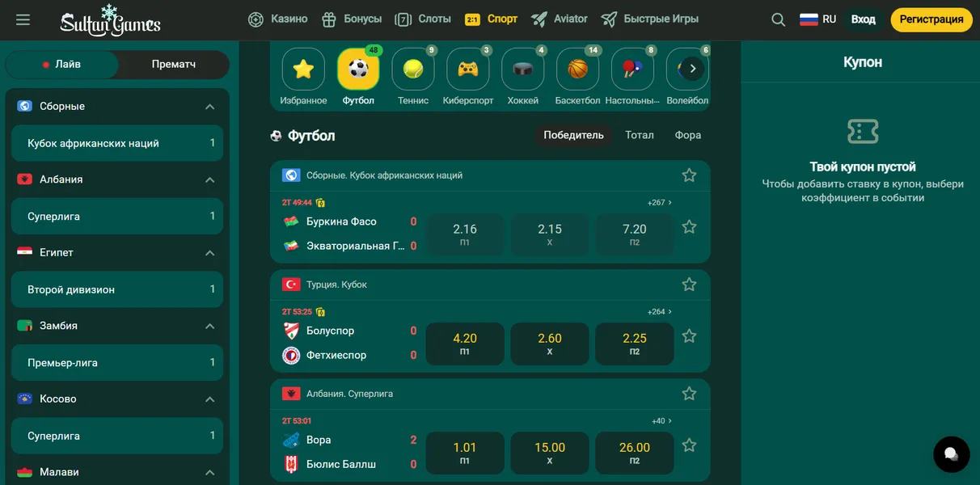
Task: Open the RU language selector
Action: point(817,19)
